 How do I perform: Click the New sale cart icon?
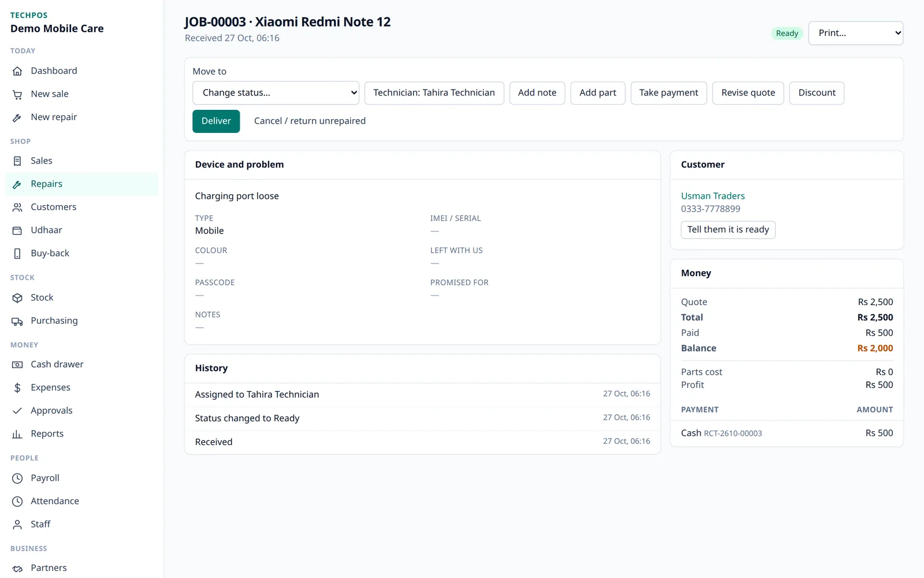[17, 94]
